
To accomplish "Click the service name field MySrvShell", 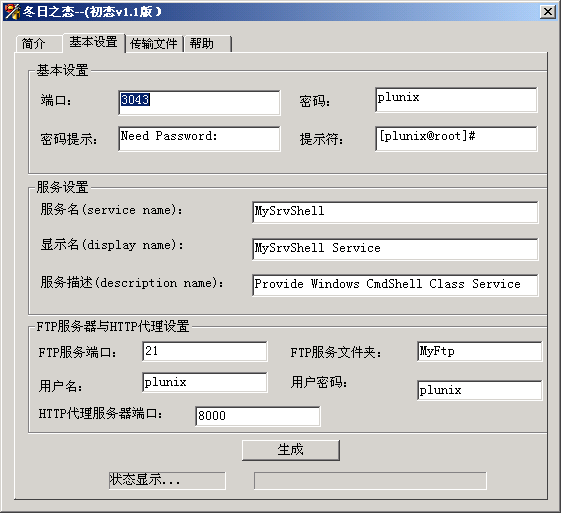I will pyautogui.click(x=395, y=212).
